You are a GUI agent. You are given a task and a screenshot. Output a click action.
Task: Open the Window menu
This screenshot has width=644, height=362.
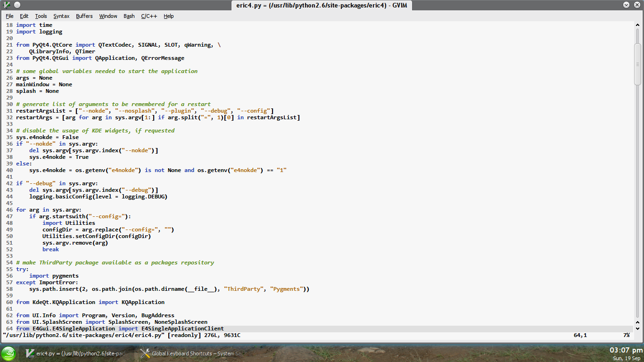coord(108,16)
